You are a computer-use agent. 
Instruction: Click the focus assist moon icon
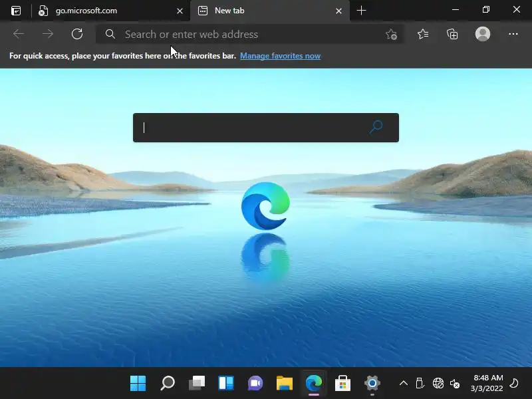coord(514,383)
